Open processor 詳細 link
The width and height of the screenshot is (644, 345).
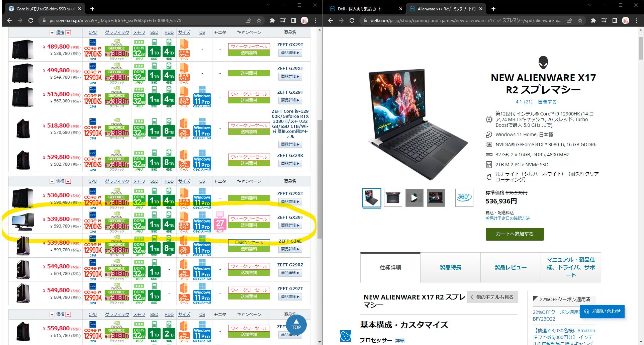400,341
